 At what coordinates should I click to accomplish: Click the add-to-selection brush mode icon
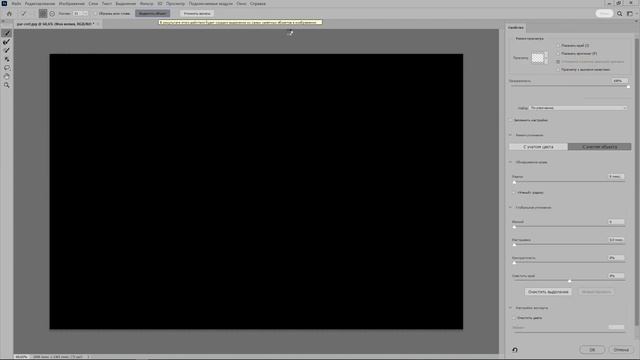click(x=24, y=13)
